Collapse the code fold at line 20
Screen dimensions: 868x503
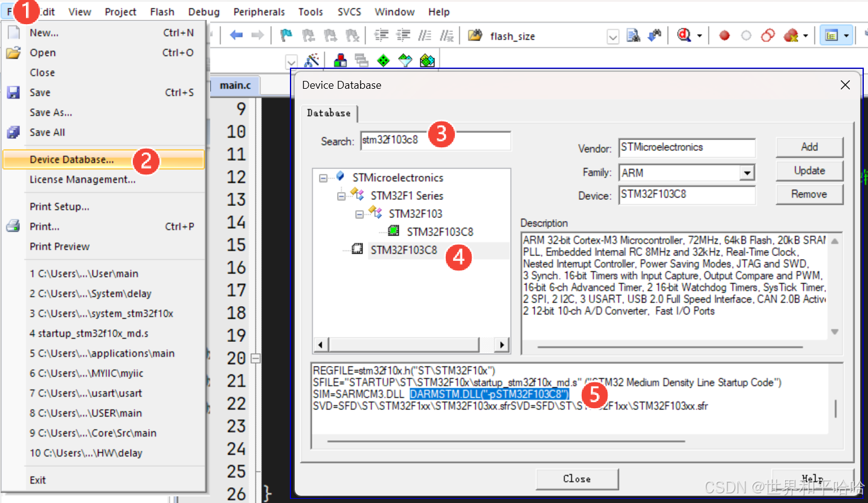(x=256, y=358)
